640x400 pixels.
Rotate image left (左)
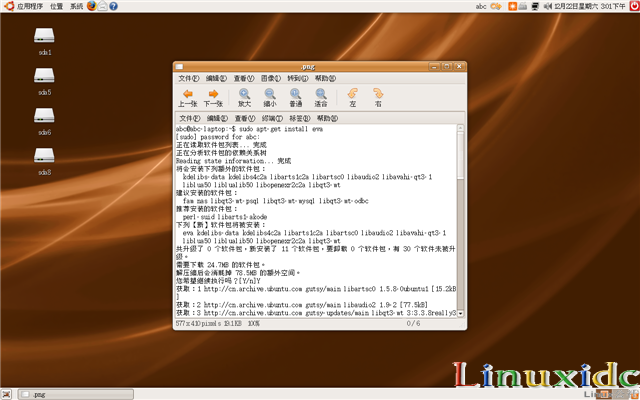click(x=353, y=98)
